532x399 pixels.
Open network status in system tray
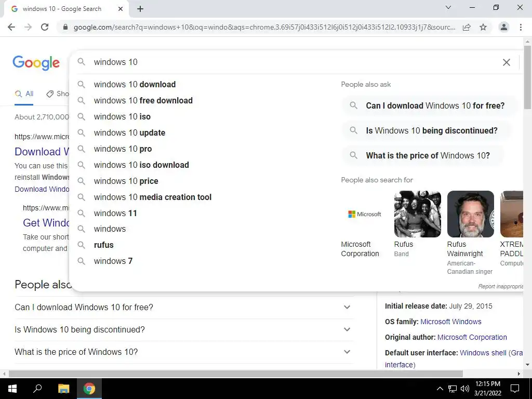coord(453,389)
